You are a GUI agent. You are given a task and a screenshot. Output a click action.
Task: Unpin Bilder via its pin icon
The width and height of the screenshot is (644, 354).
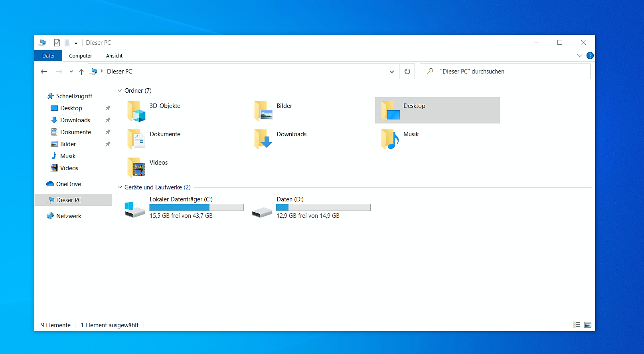(108, 144)
